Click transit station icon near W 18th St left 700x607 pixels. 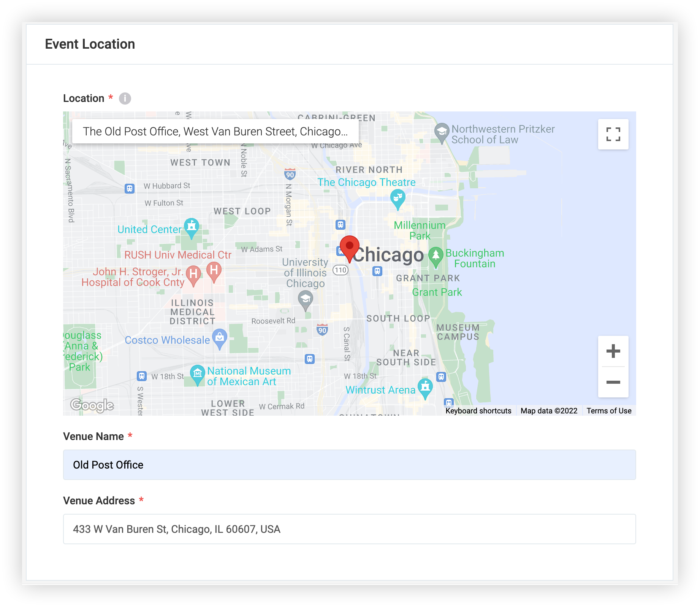[142, 376]
